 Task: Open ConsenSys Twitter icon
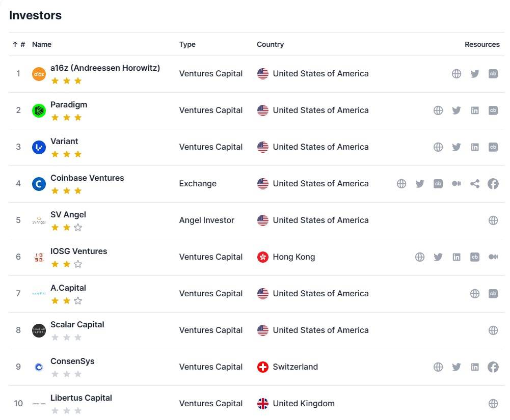coord(457,367)
